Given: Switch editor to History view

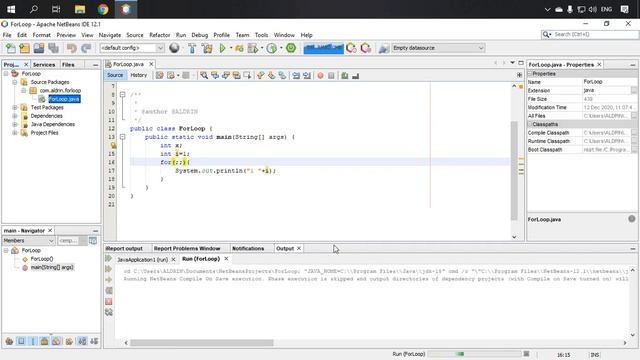Looking at the screenshot, I should tap(139, 75).
